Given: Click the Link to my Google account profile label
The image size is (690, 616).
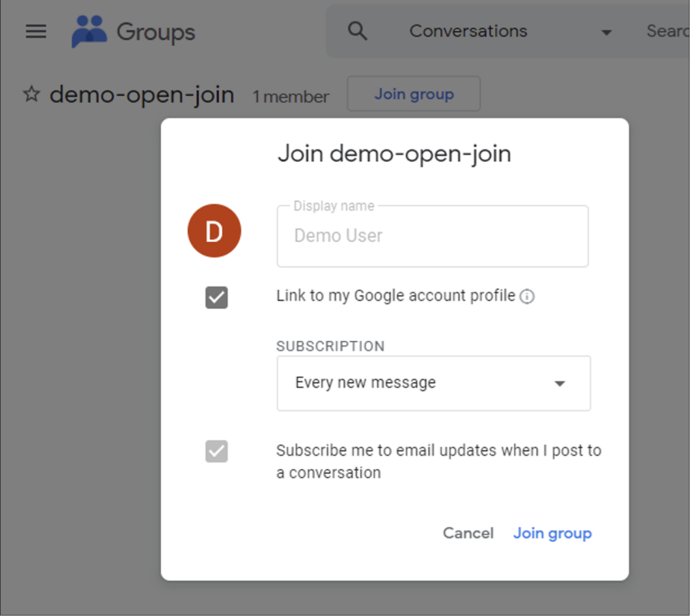Looking at the screenshot, I should click(396, 296).
